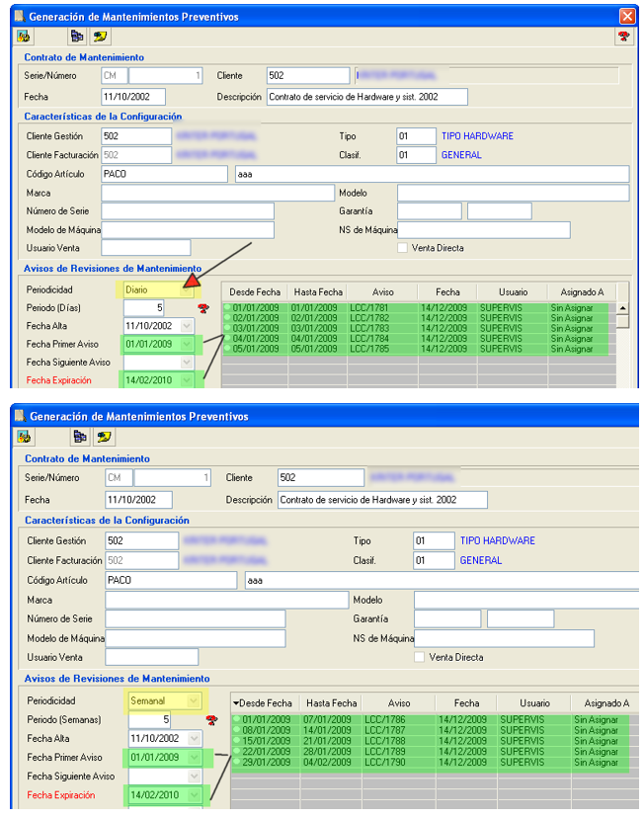Open Fecha Primer Aviso date dropdown in the Diario window
Viewport: 644px width, 819px height.
pyautogui.click(x=187, y=344)
